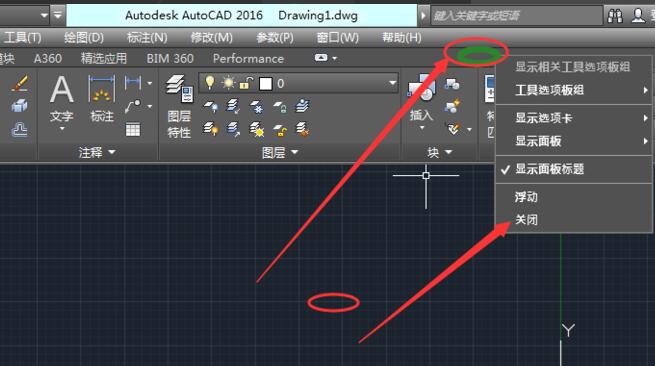Open the layer list dropdown arrow
This screenshot has width=655, height=366.
[x=392, y=83]
